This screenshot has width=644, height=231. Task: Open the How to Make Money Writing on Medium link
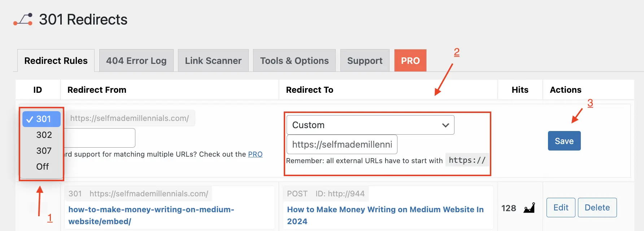(x=385, y=215)
